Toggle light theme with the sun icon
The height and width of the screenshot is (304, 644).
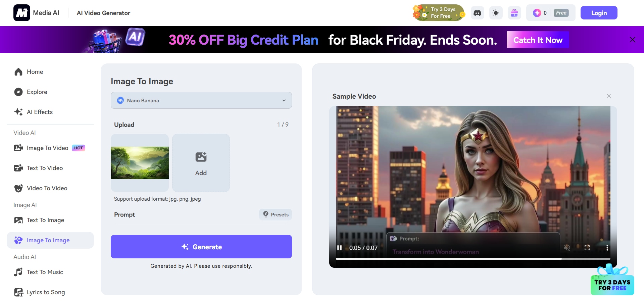point(496,13)
